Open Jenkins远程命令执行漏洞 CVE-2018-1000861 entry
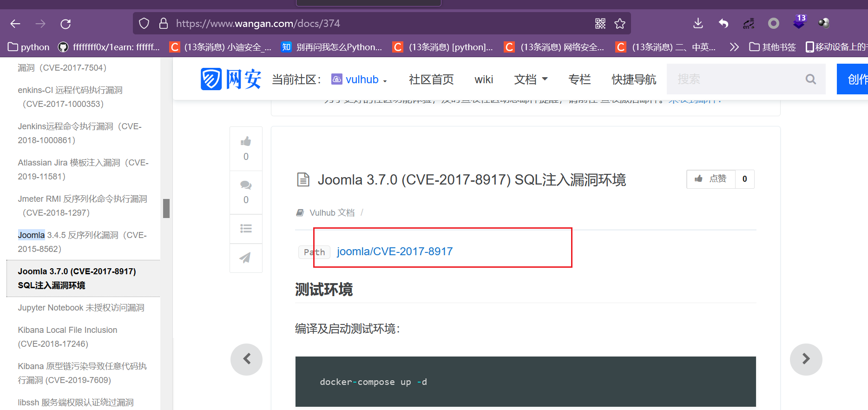 (x=79, y=133)
